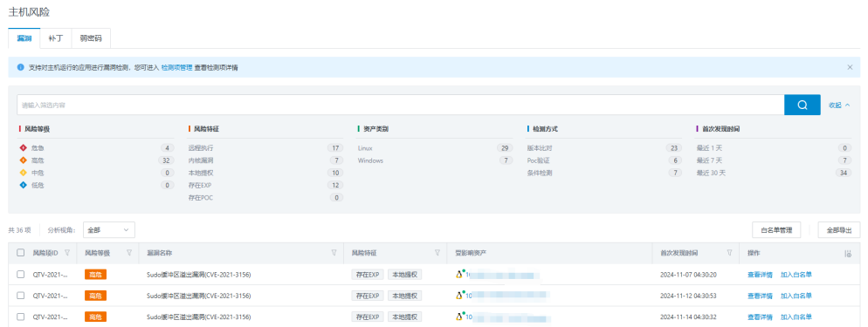The height and width of the screenshot is (327, 868).
Task: Click the QTV-2021 ID in the 2024-11-14 row
Action: (x=51, y=317)
